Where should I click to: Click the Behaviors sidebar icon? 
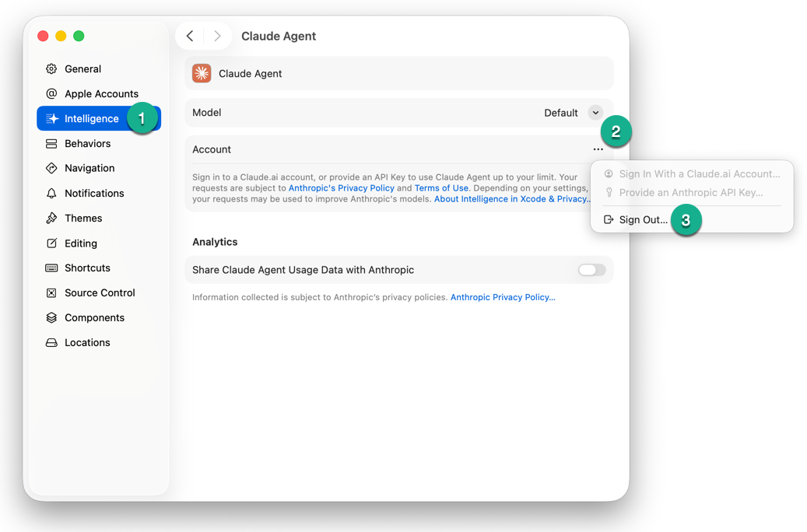51,144
